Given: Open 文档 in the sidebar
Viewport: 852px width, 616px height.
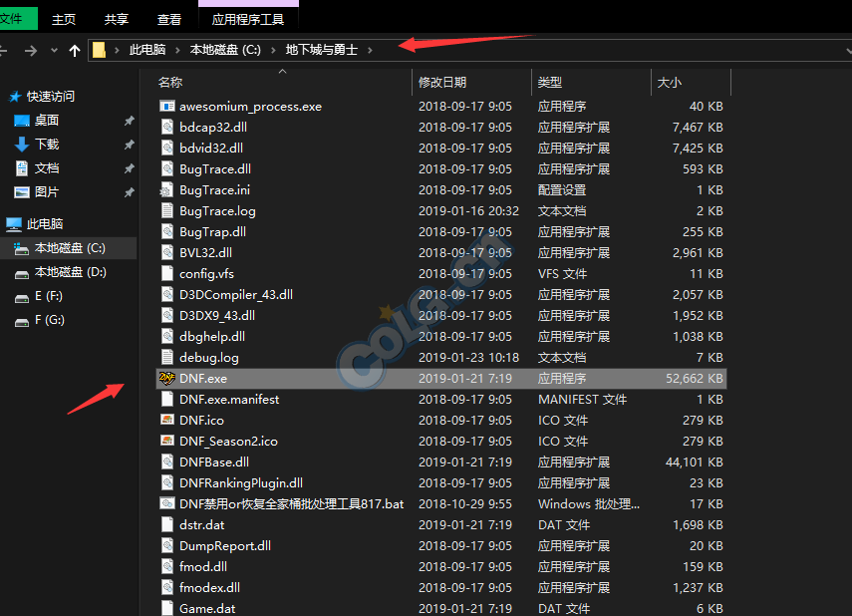Looking at the screenshot, I should (47, 168).
